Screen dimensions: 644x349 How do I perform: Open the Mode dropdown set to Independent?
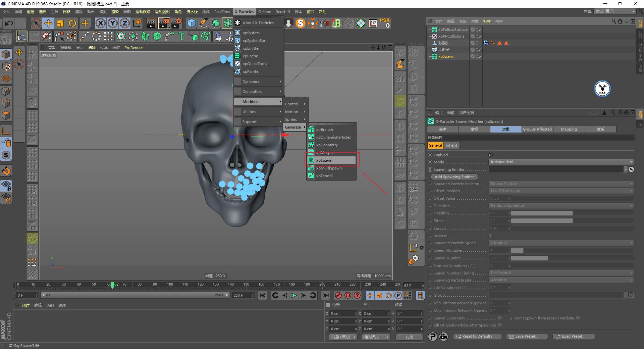point(560,162)
